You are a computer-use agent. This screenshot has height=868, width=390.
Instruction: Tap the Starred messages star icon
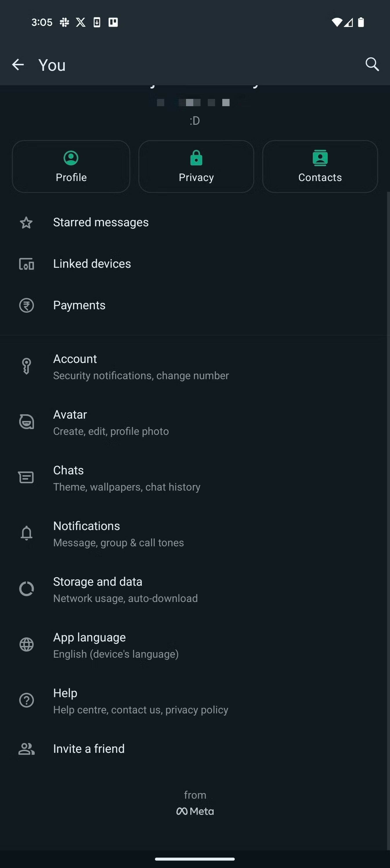(26, 223)
